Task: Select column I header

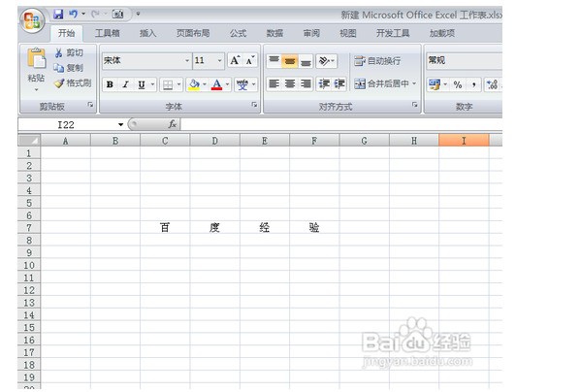Action: pyautogui.click(x=464, y=141)
